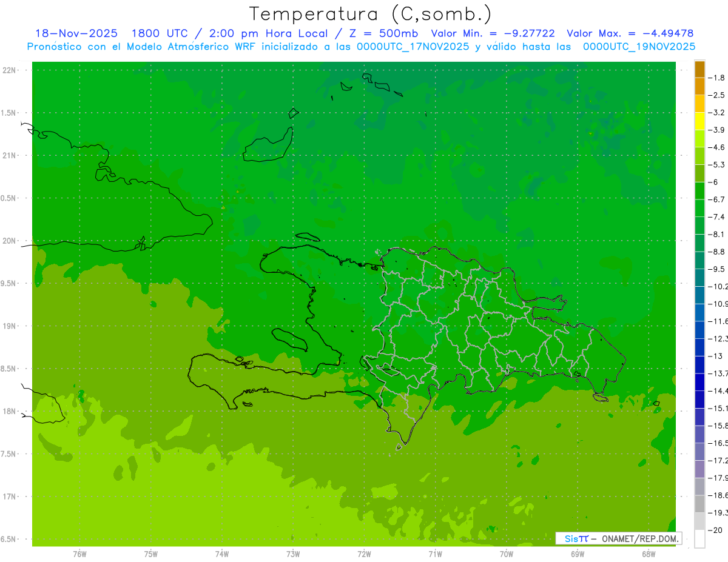The width and height of the screenshot is (728, 562).
Task: Click the legend swatch between -2.5 and -3.2
Action: pyautogui.click(x=699, y=104)
